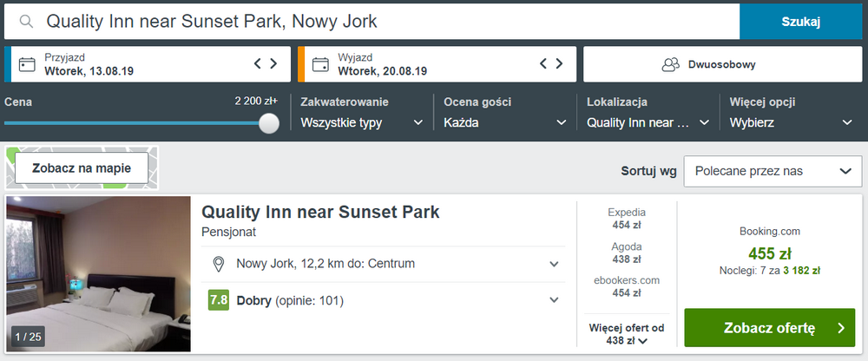Image resolution: width=868 pixels, height=361 pixels.
Task: Click the Pensjonat label text
Action: pyautogui.click(x=228, y=232)
